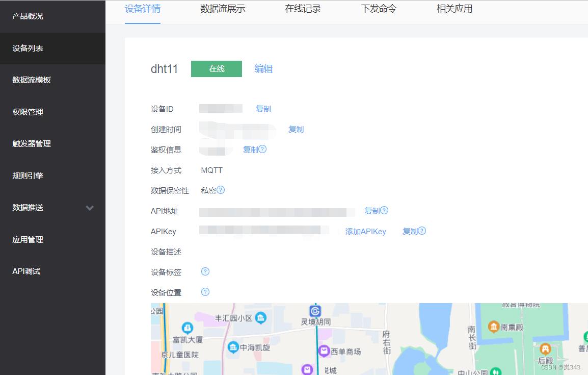Click the 灵境胡同 subway station icon on map
Image resolution: width=588 pixels, height=375 pixels.
tap(315, 311)
